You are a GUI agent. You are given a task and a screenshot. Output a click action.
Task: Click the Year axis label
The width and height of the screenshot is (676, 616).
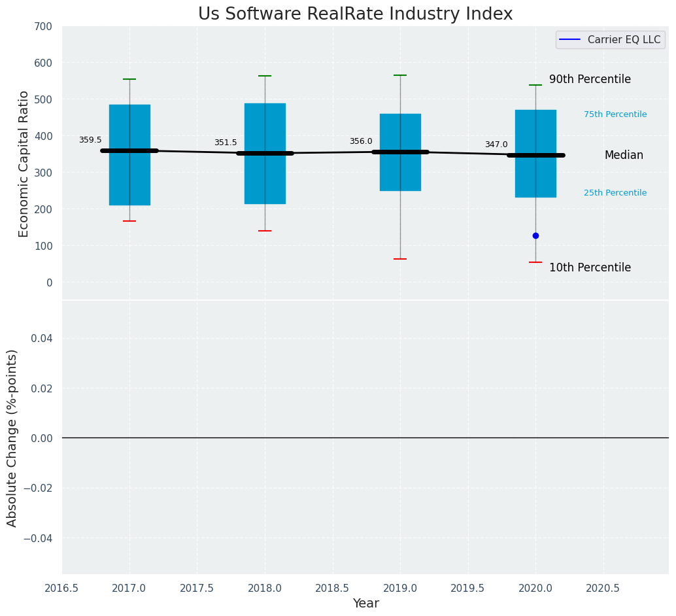coord(365,603)
